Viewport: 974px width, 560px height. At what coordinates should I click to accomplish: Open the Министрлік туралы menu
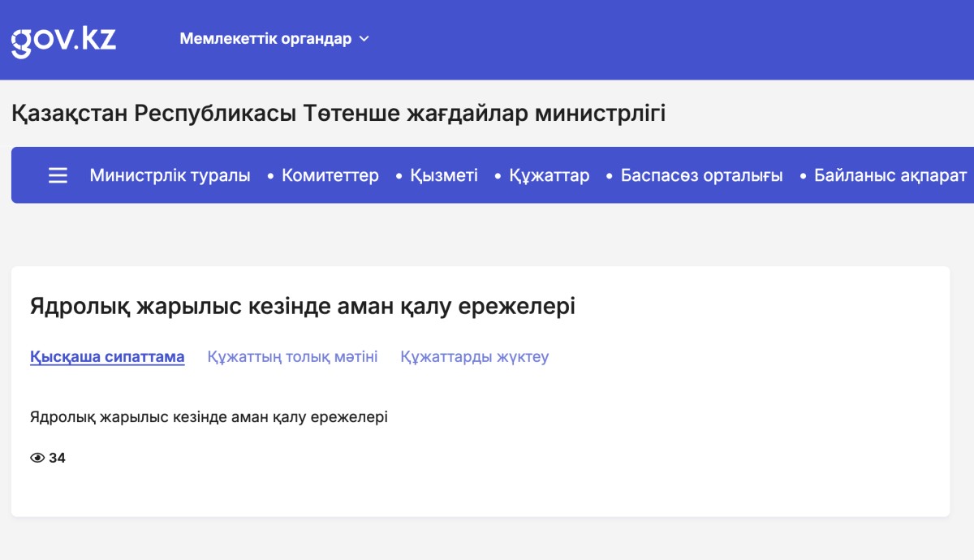pyautogui.click(x=170, y=175)
